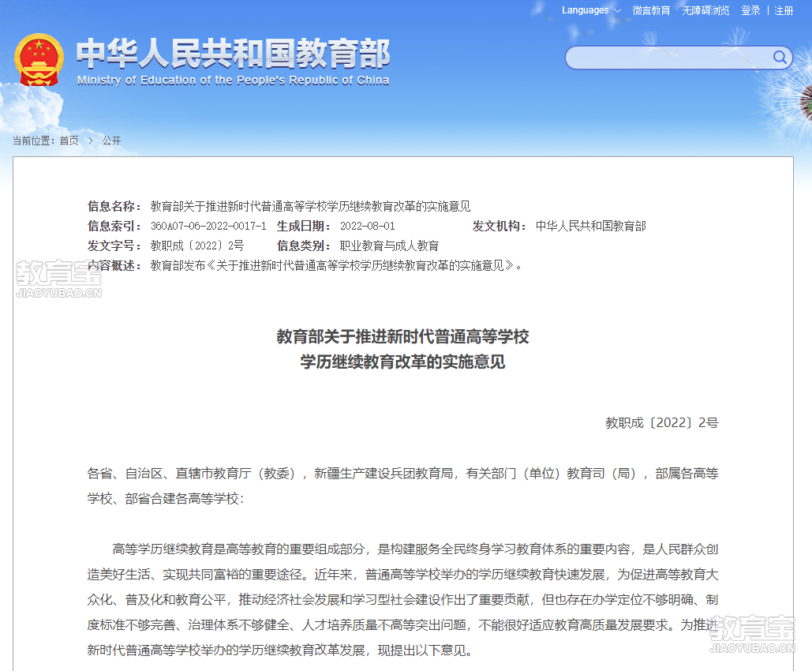Click 教职成〔2022〕2号 in the metadata table

point(197,246)
